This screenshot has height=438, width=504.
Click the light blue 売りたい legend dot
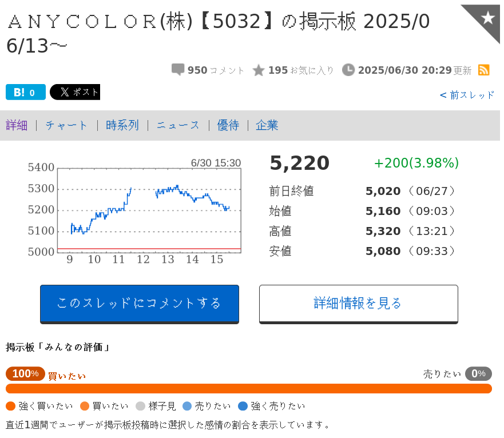click(x=187, y=406)
